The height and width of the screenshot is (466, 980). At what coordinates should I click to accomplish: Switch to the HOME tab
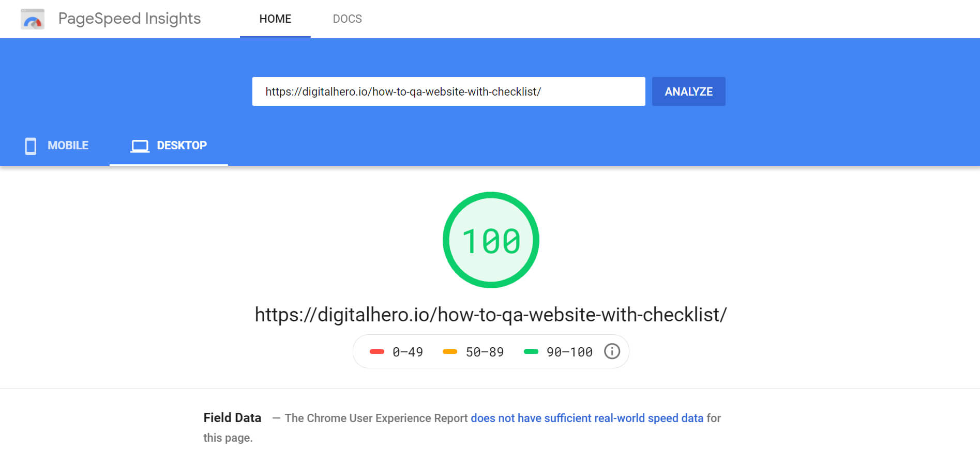275,19
